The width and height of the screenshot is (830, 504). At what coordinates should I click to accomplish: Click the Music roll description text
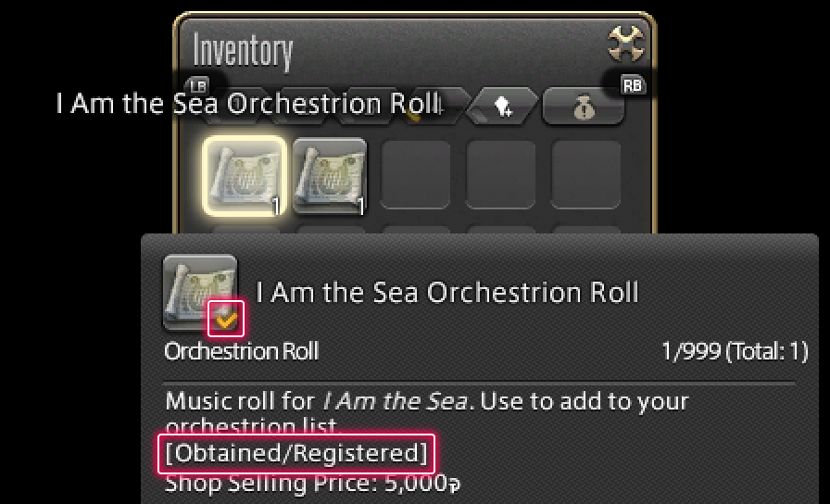click(x=426, y=402)
